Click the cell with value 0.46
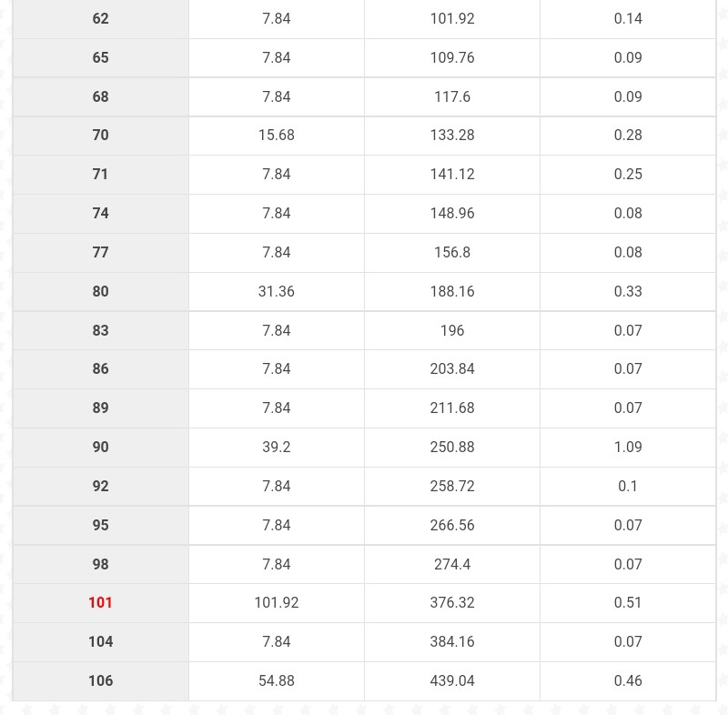 [628, 680]
